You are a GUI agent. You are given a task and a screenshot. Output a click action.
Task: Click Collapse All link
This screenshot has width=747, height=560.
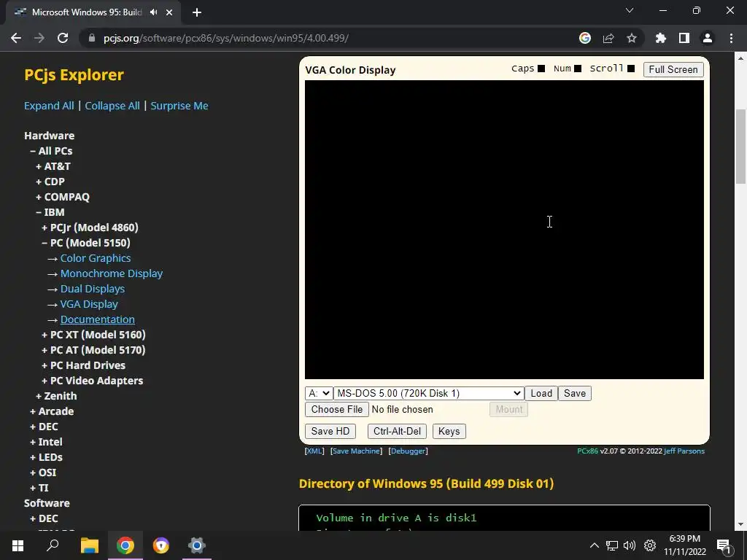pyautogui.click(x=112, y=106)
